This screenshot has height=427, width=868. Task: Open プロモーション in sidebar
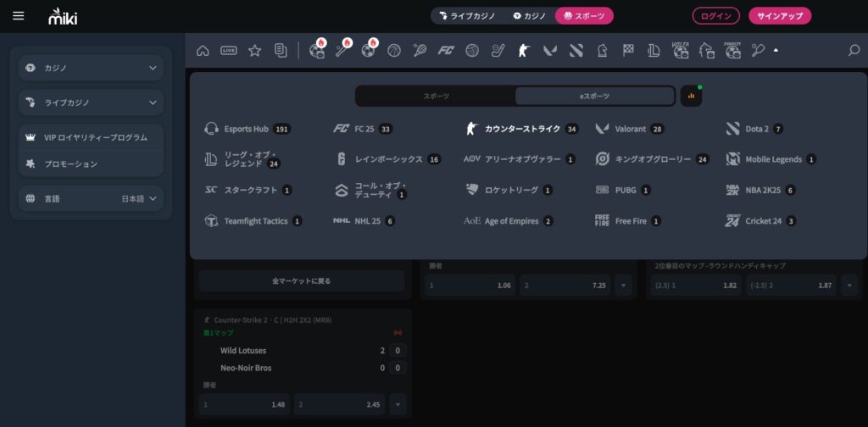pyautogui.click(x=92, y=164)
